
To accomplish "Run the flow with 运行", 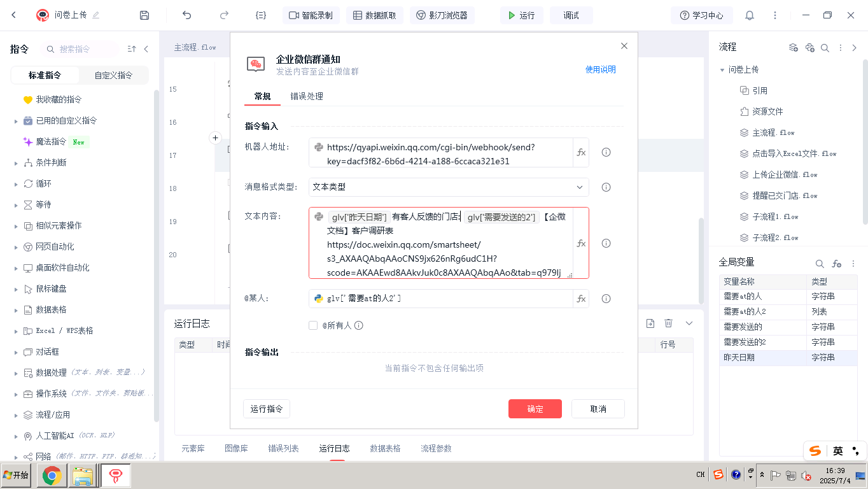I will point(521,15).
